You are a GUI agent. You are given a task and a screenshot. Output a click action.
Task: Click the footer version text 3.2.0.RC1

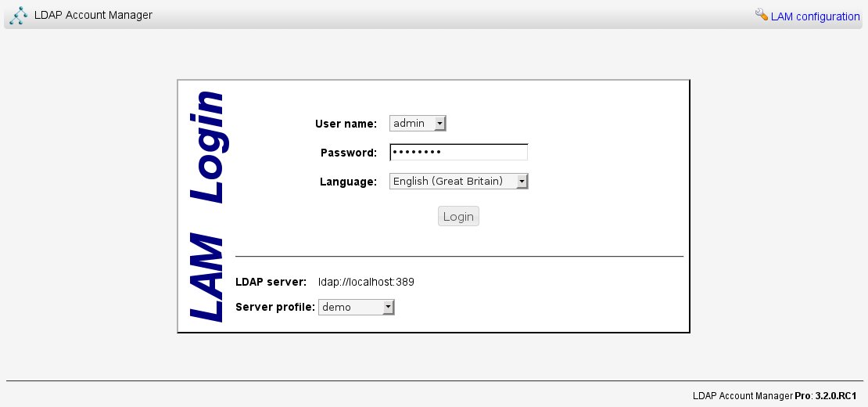click(835, 396)
